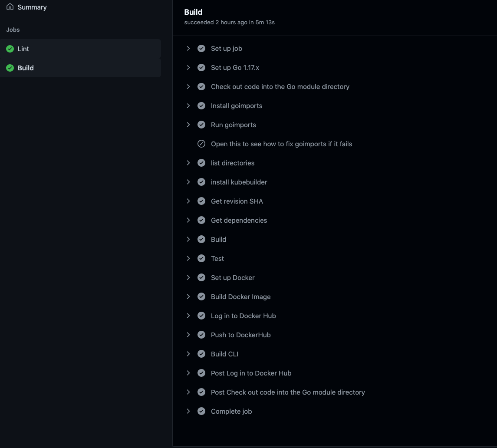The image size is (497, 448).
Task: Click the green check icon next to Lint
Action: pos(10,49)
